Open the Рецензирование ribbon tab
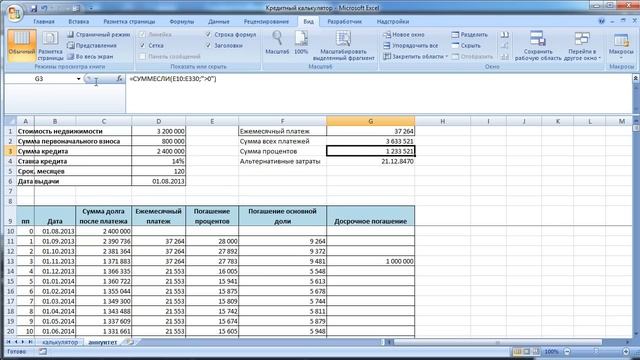This screenshot has width=640, height=360. click(x=266, y=22)
